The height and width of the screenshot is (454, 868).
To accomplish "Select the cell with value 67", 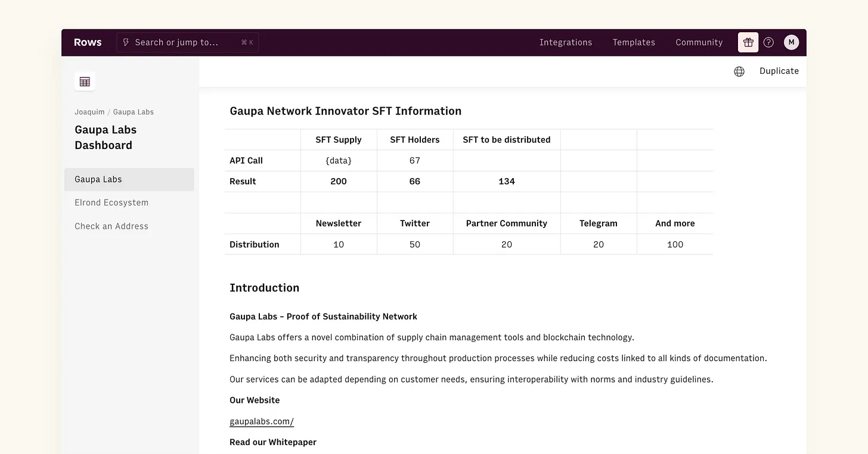I will click(415, 161).
